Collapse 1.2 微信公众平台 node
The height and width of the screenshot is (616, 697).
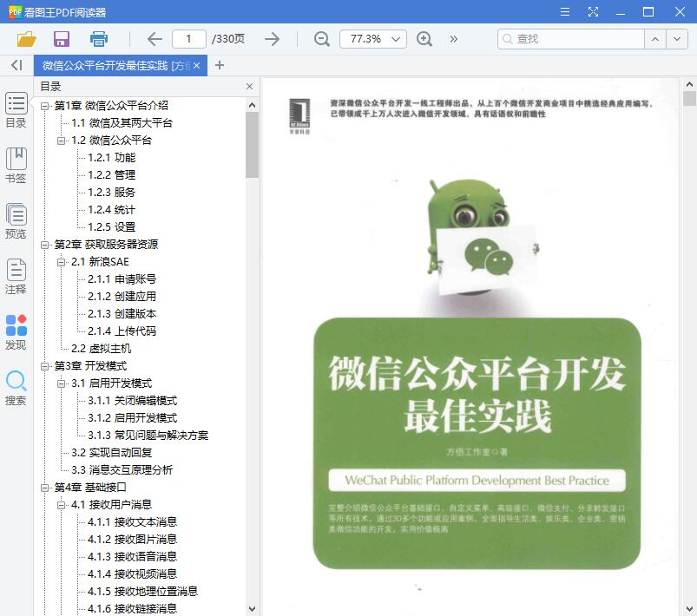(x=62, y=141)
